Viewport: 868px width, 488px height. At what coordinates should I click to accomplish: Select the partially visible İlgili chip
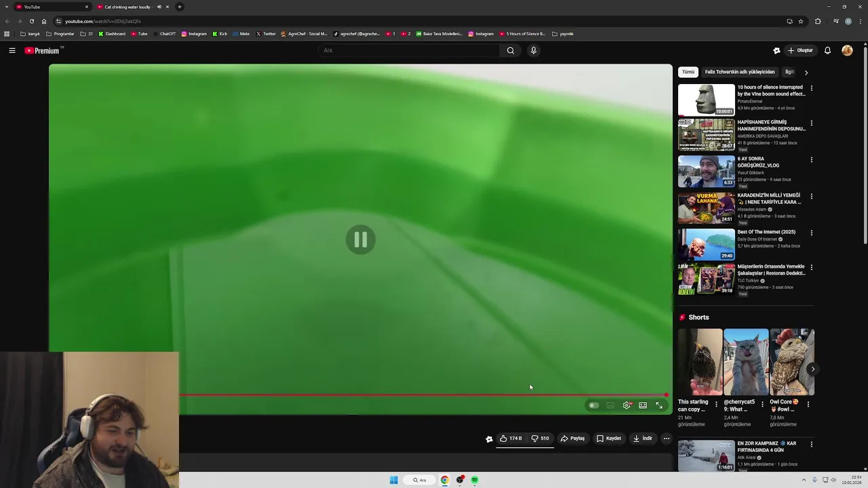coord(789,72)
